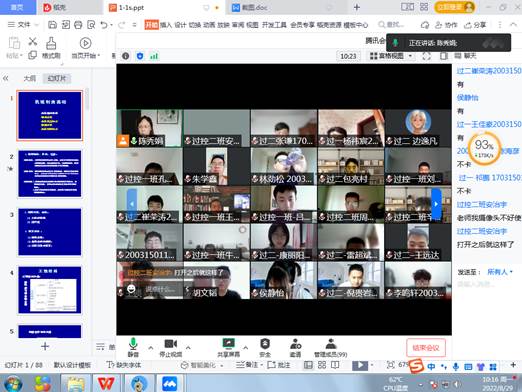The height and width of the screenshot is (392, 522).
Task: Select the Format Painter (格式刷) tool
Action: pyautogui.click(x=51, y=48)
